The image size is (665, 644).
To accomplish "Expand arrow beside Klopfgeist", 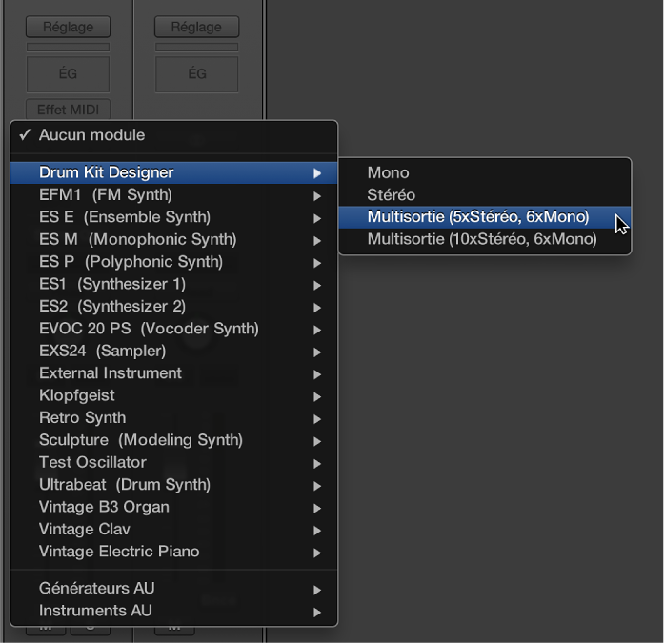I will 317,397.
